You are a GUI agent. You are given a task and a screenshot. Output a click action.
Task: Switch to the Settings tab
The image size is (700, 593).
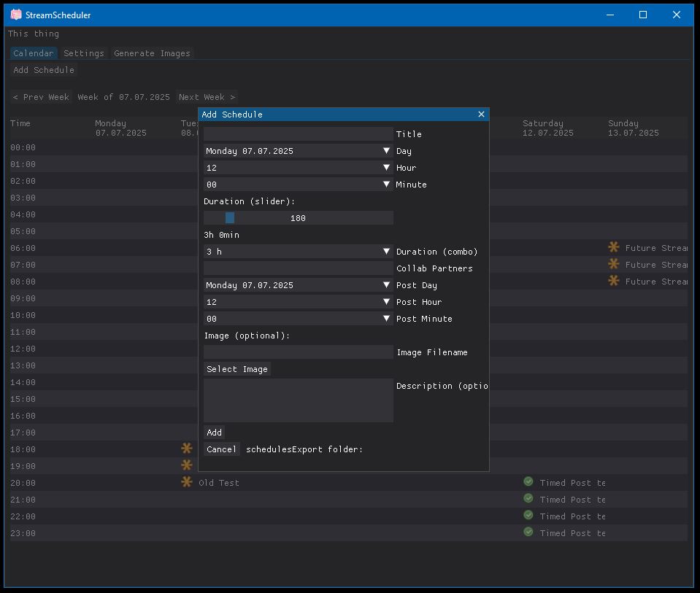click(x=83, y=53)
